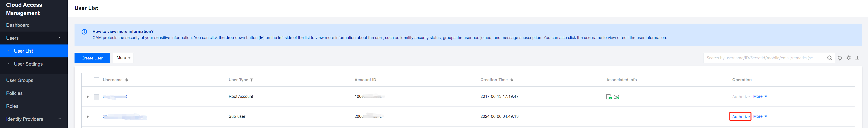
Task: Select the Sub-user row checkbox
Action: (x=97, y=117)
